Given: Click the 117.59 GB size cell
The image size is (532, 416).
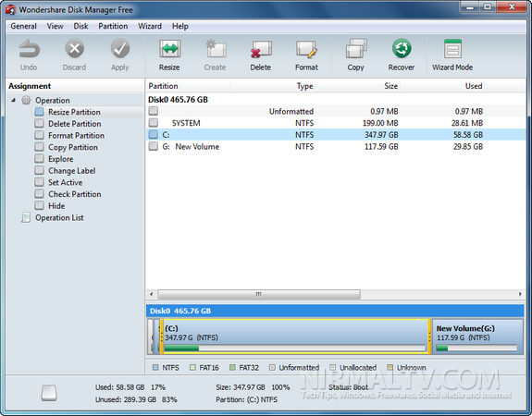Looking at the screenshot, I should (381, 146).
